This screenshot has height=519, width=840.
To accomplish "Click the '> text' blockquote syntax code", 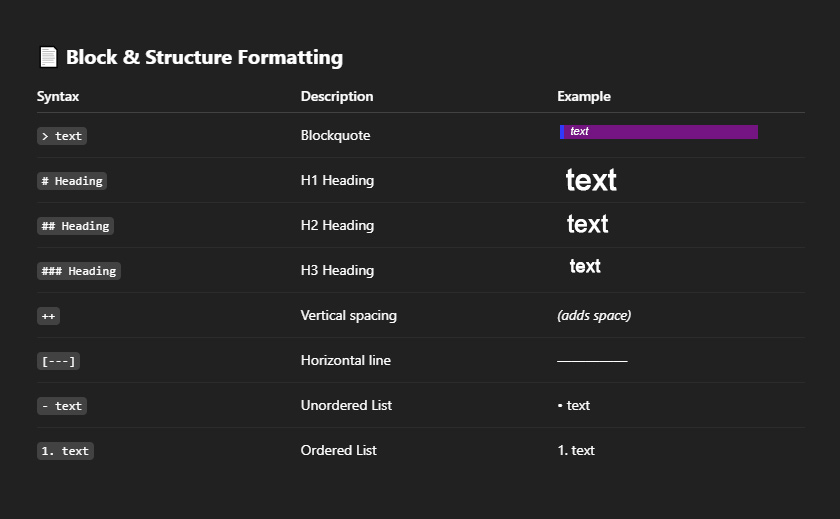I will [x=62, y=136].
